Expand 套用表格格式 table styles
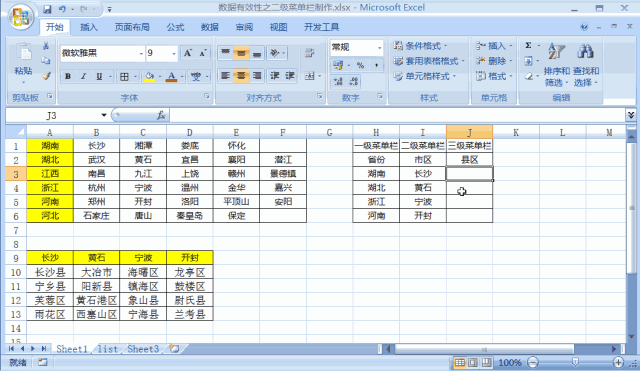Image resolution: width=640 pixels, height=371 pixels. coord(429,61)
